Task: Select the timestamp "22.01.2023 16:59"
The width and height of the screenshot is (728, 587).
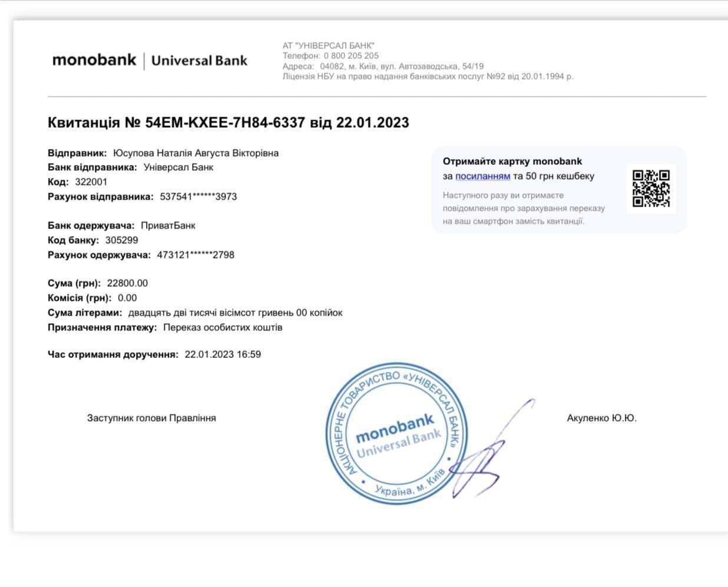Action: [223, 354]
